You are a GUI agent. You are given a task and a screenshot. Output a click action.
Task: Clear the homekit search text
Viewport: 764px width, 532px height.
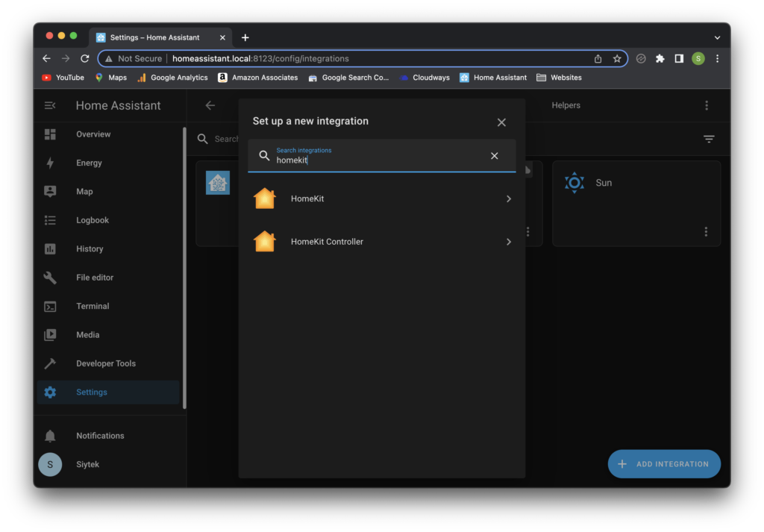pos(494,155)
